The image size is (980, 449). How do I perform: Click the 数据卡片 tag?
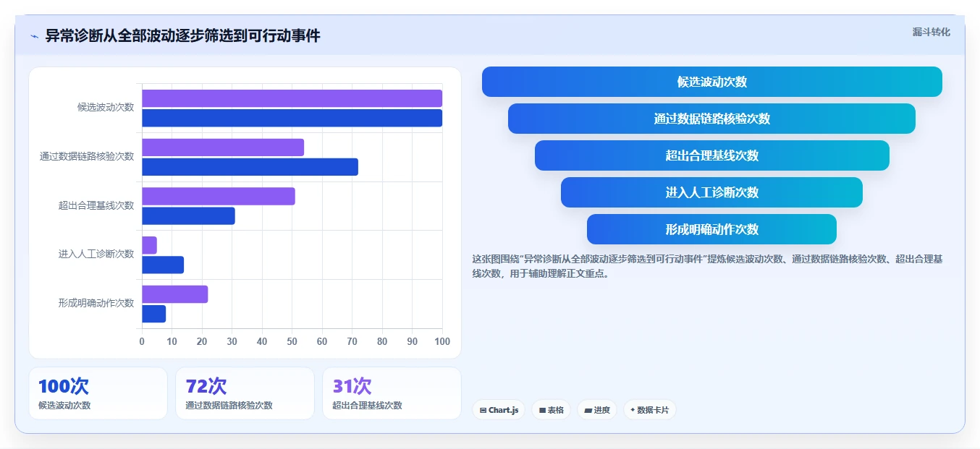[x=650, y=410]
